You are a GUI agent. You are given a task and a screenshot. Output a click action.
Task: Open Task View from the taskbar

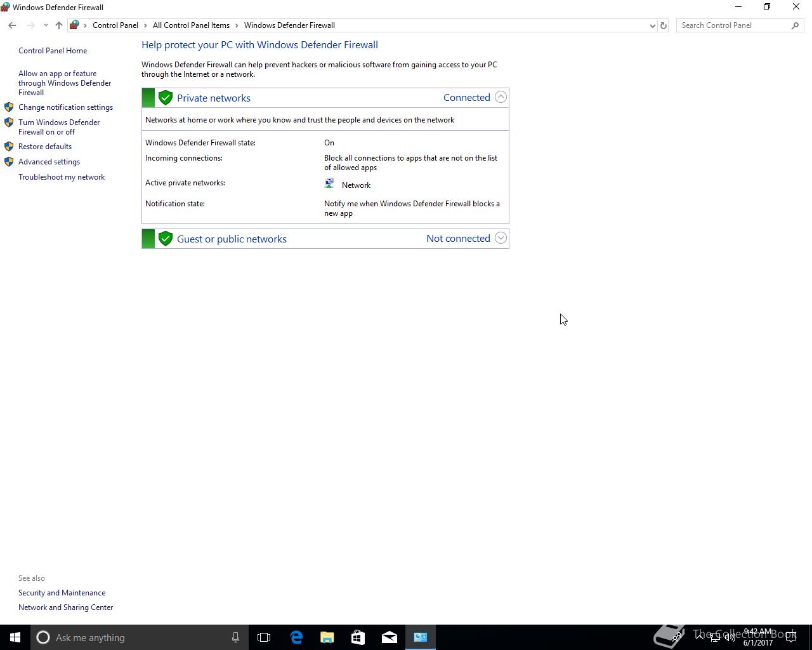coord(264,637)
